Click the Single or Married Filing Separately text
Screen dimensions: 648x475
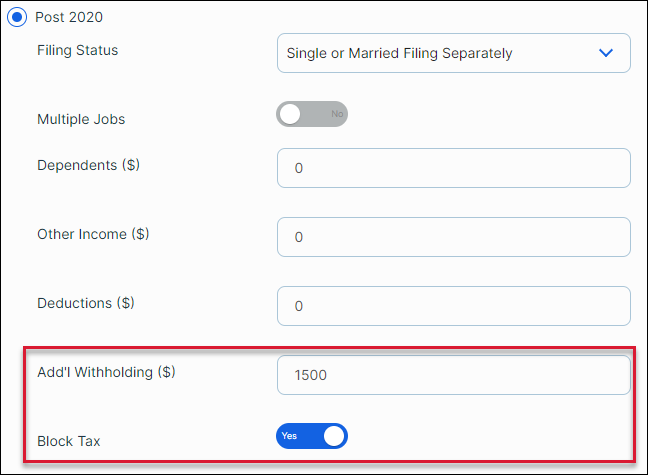tap(399, 53)
